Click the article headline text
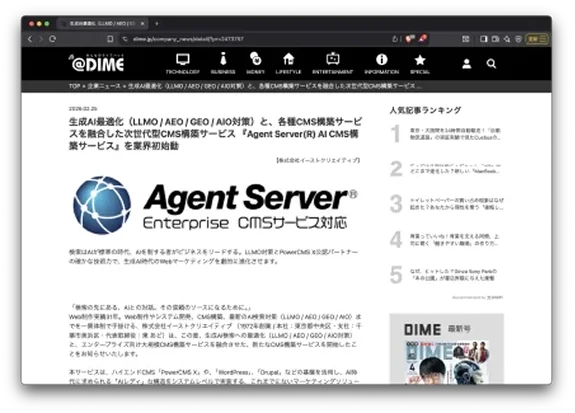Image resolution: width=575 pixels, height=413 pixels. [215, 134]
